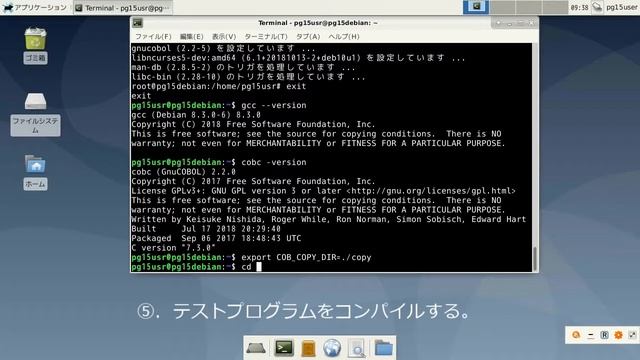Click the 'gcc --version' command text

pyautogui.click(x=273, y=105)
